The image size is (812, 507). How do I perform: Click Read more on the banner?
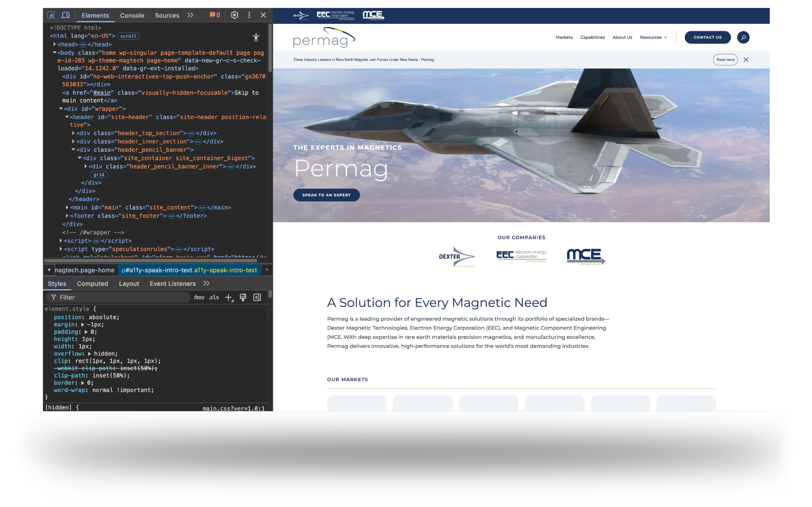pos(725,60)
